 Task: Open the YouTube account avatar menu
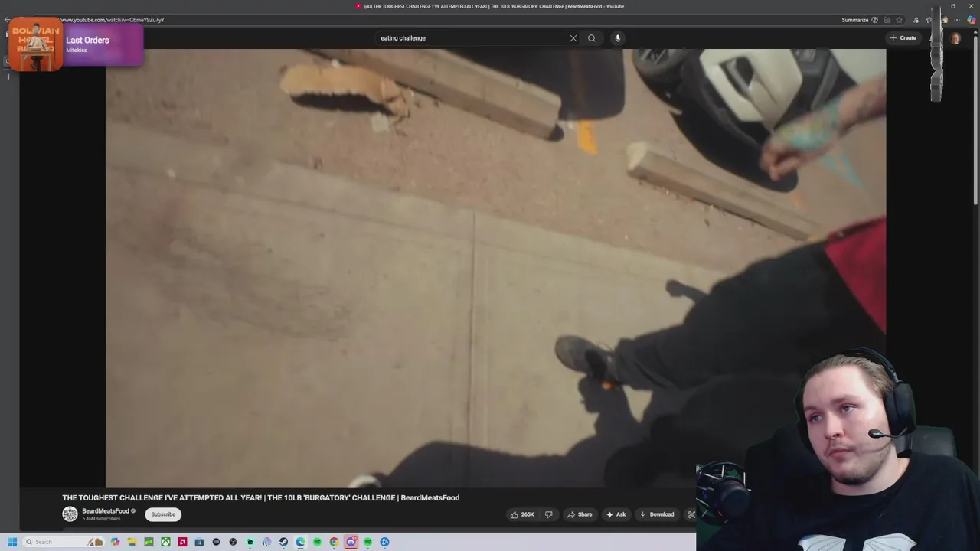pos(955,38)
